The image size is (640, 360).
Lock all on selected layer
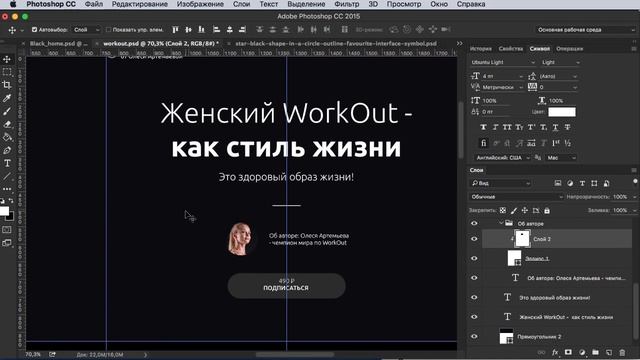[x=547, y=211]
